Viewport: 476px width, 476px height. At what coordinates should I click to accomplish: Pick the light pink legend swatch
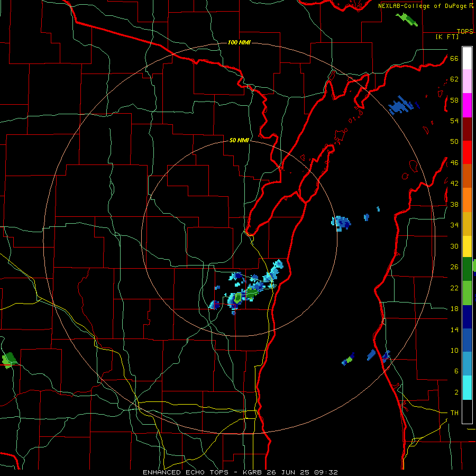[x=467, y=81]
